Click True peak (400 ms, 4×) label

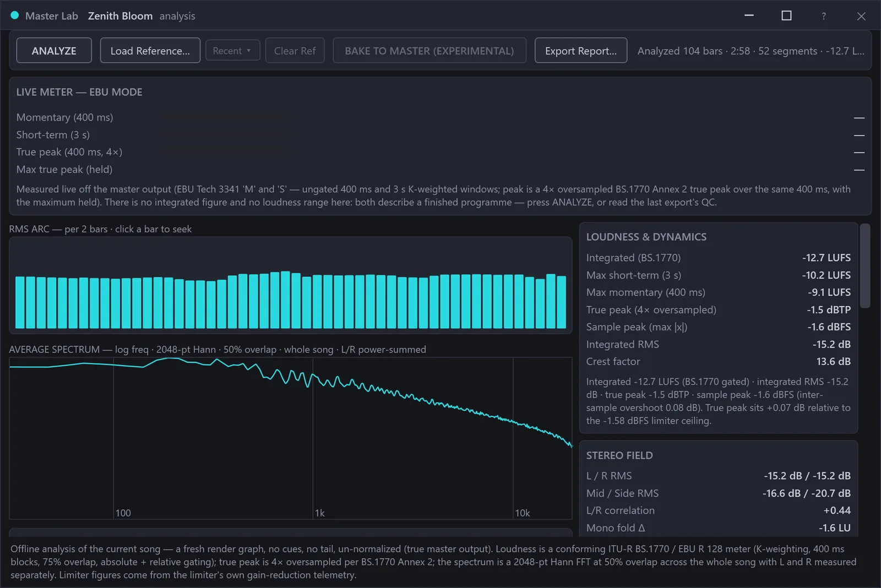69,152
